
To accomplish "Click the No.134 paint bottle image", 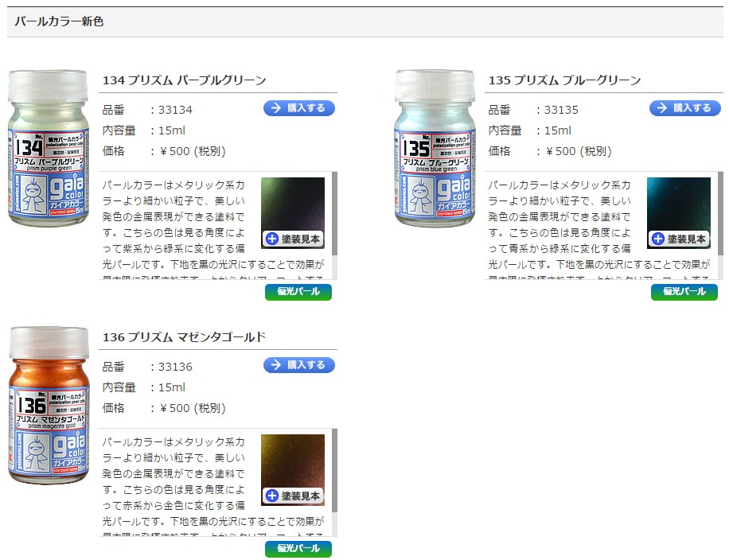I will tap(49, 149).
